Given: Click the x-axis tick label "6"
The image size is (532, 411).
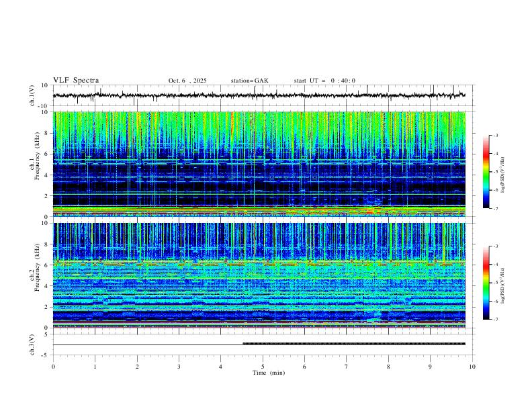Looking at the screenshot, I should click(304, 367).
